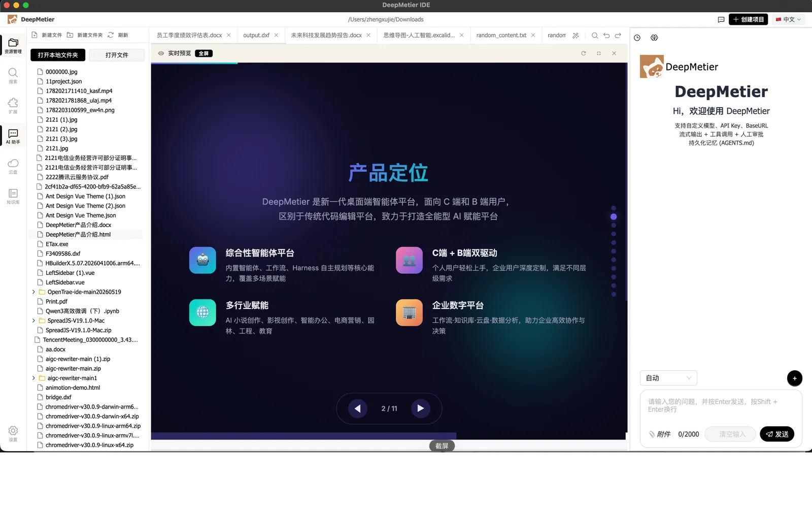Viewport: 812px width, 508px height.
Task: Click the brain model icon in AI panel
Action: click(654, 38)
